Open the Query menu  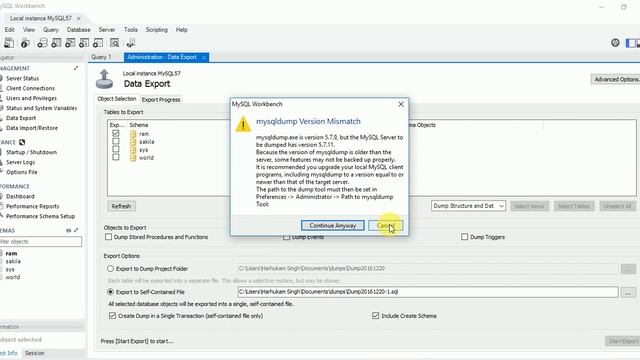pyautogui.click(x=51, y=30)
